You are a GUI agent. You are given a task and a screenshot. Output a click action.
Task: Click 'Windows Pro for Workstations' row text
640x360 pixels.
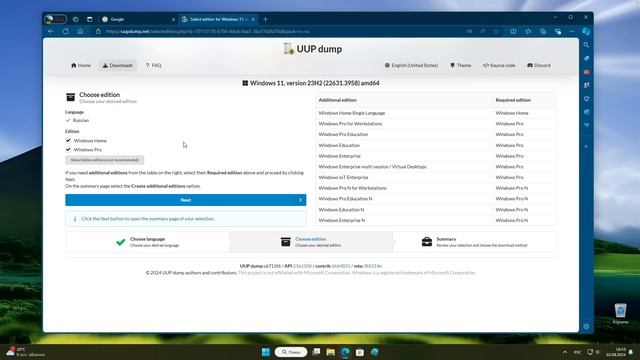point(350,124)
